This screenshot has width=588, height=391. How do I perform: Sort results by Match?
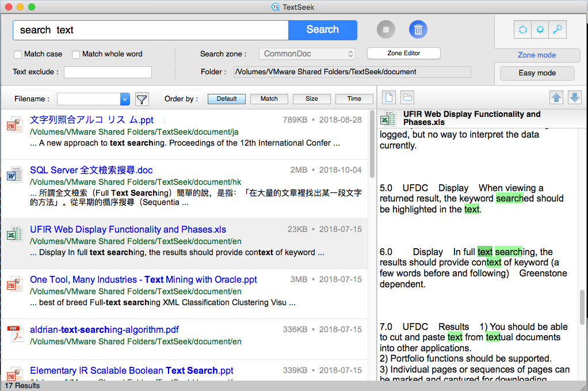[269, 98]
